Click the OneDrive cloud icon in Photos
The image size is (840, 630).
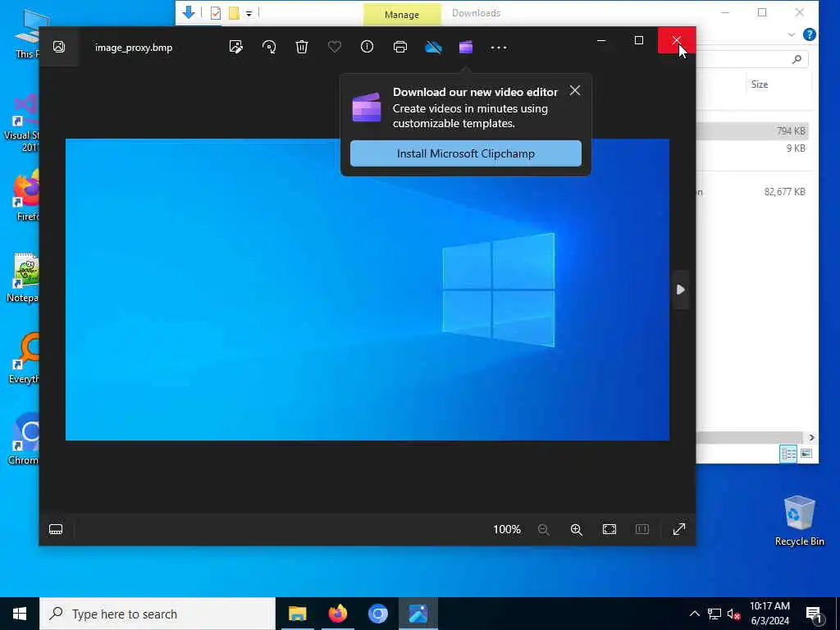433,48
